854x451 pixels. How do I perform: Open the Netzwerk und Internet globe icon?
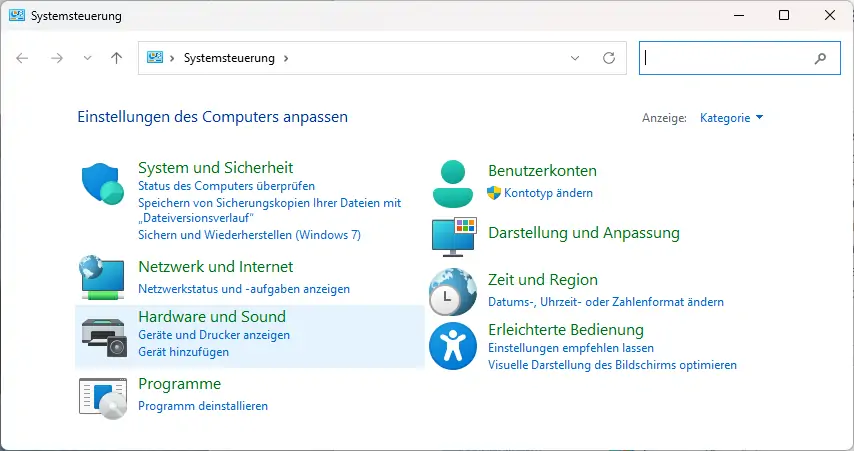pyautogui.click(x=104, y=277)
